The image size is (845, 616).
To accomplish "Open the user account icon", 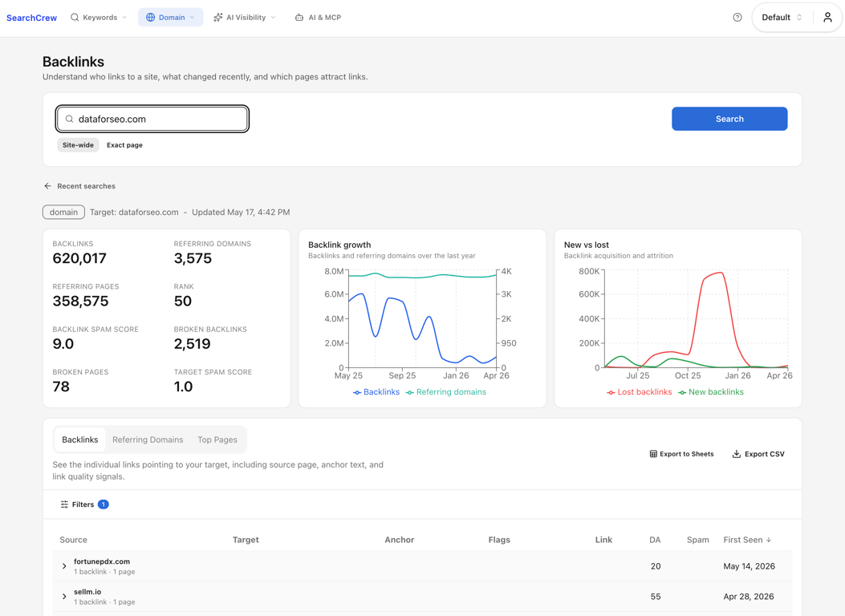I will click(828, 17).
